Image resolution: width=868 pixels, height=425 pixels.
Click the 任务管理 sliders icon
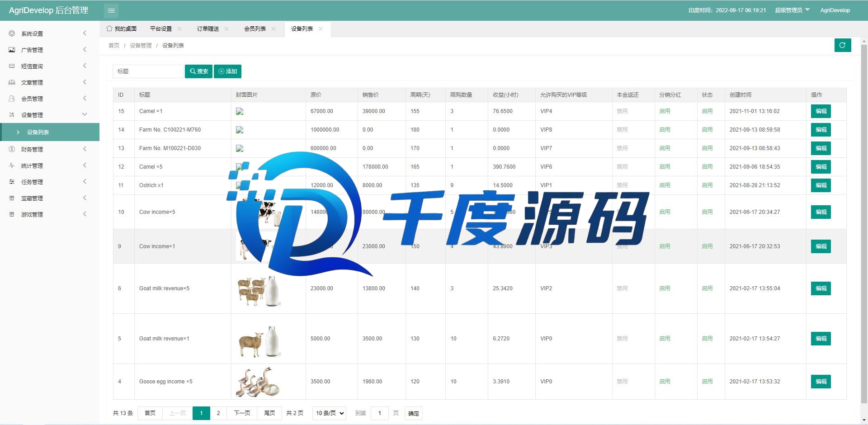click(x=12, y=182)
